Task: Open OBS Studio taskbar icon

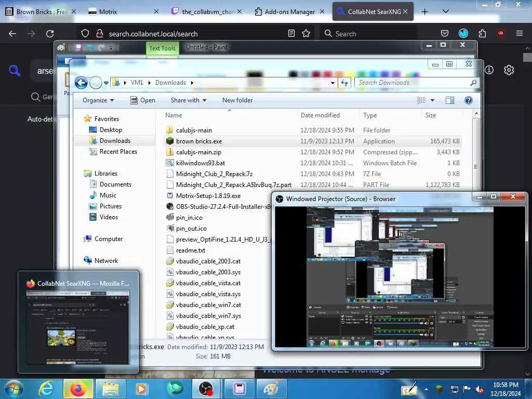Action: (x=206, y=389)
